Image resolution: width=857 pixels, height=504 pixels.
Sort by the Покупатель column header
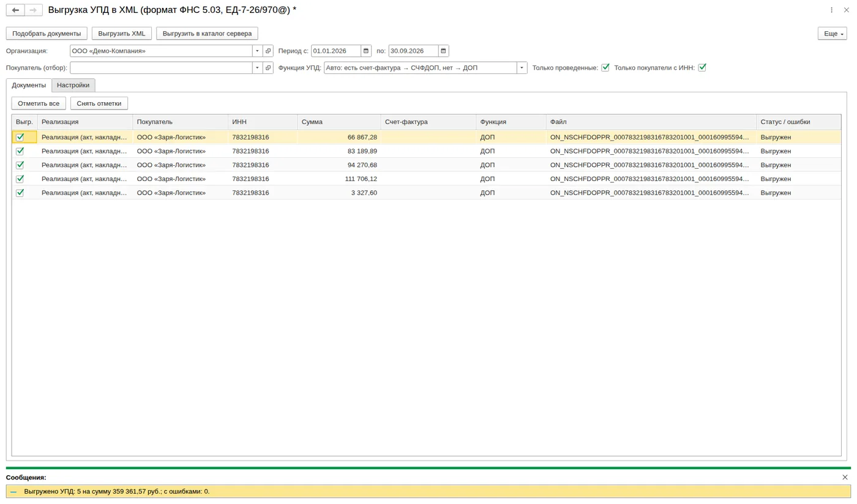coord(181,122)
